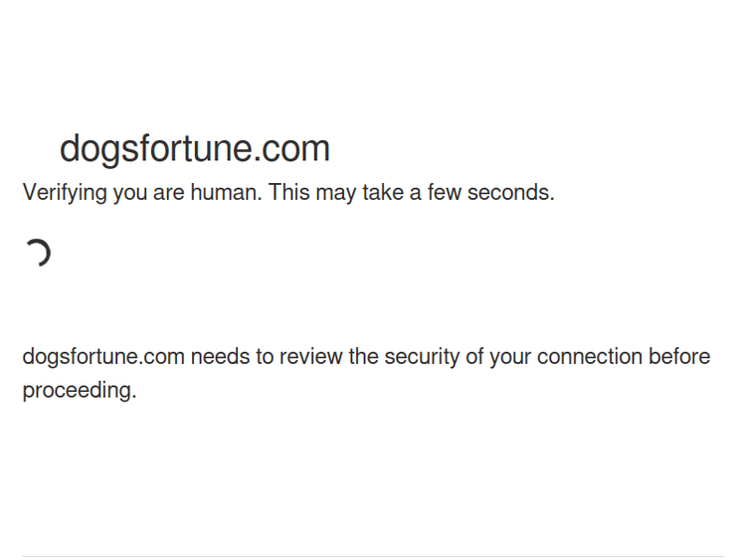Click the dogsfortune.com page heading
Viewport: 746px width, 560px height.
coord(195,148)
